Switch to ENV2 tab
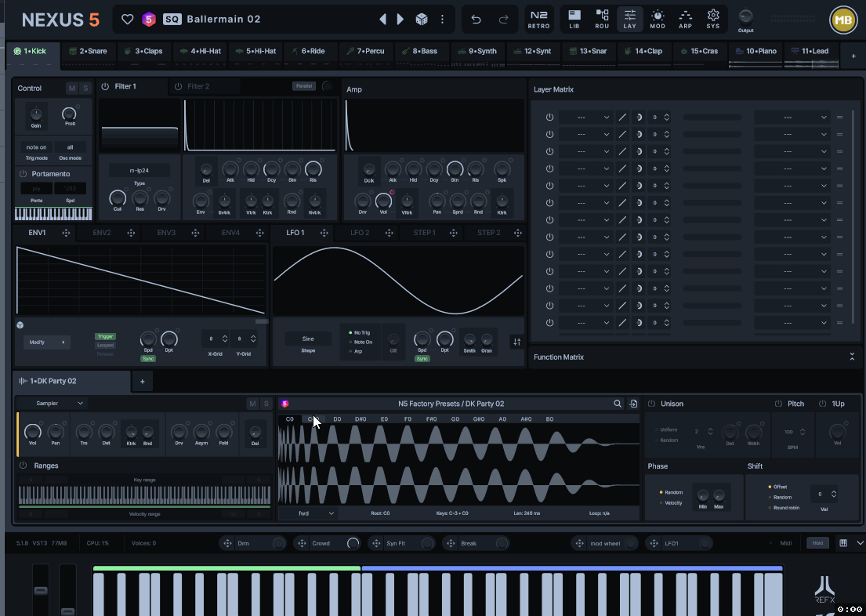 tap(102, 233)
